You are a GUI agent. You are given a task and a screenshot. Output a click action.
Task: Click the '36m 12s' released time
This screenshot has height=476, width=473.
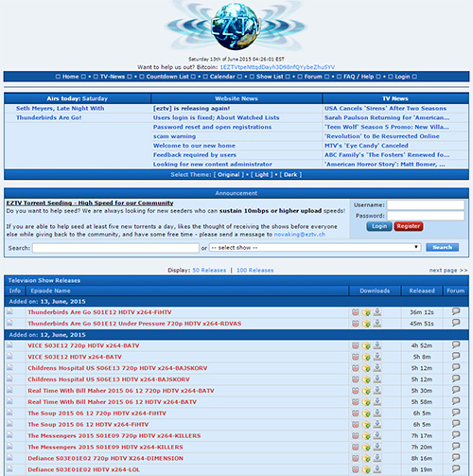coord(422,312)
